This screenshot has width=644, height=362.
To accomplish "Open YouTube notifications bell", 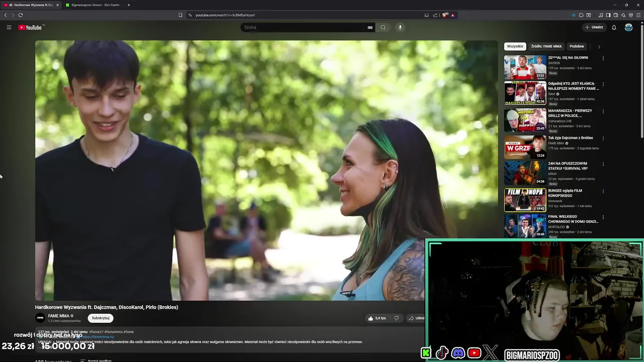I will [614, 28].
